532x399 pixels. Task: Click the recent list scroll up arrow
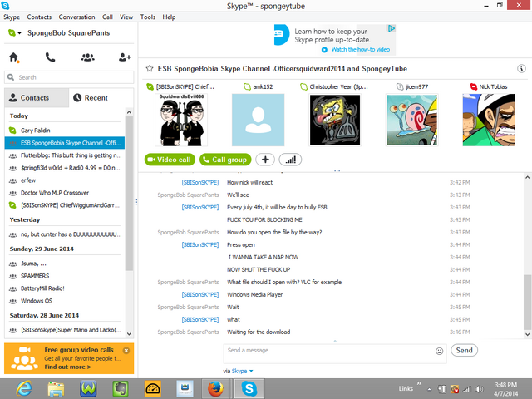129,112
